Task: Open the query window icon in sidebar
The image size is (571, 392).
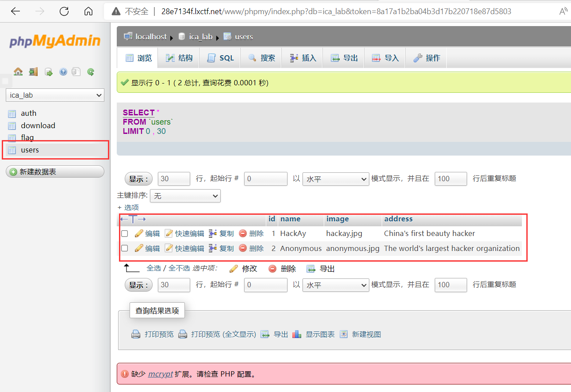Action: 49,72
